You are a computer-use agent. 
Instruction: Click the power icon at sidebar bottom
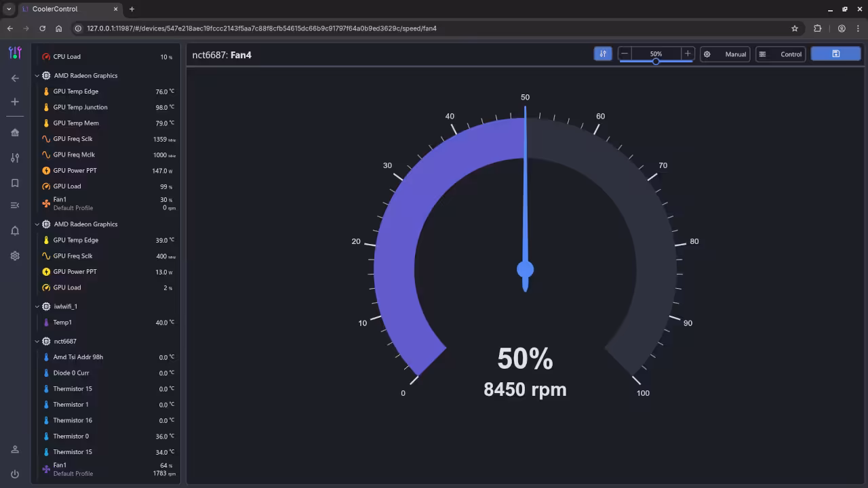[15, 474]
